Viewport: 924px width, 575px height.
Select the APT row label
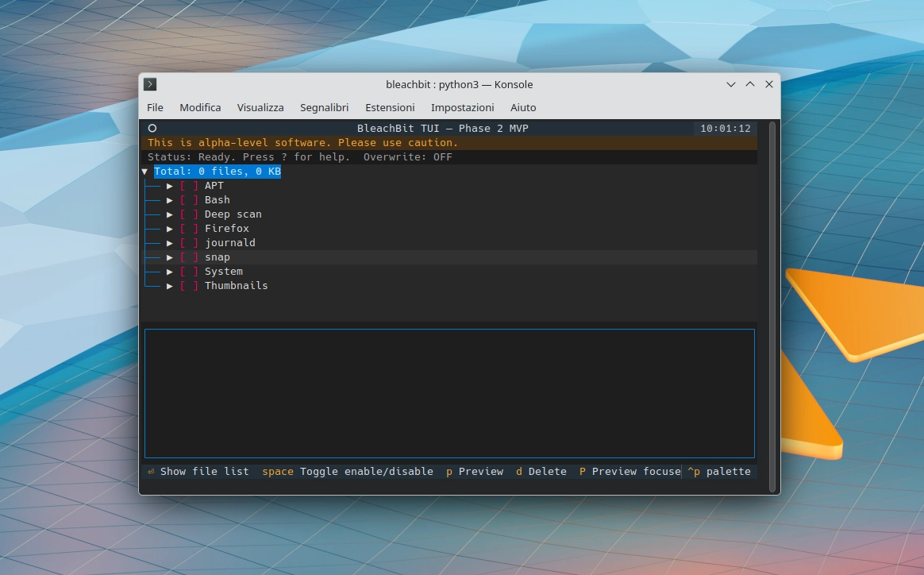pyautogui.click(x=214, y=186)
